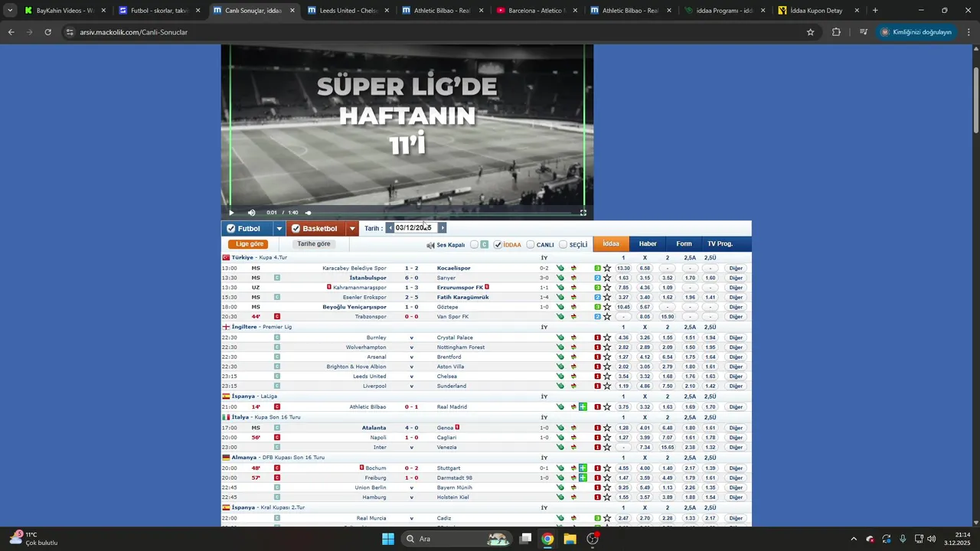Switch to the Form tab

pos(684,244)
